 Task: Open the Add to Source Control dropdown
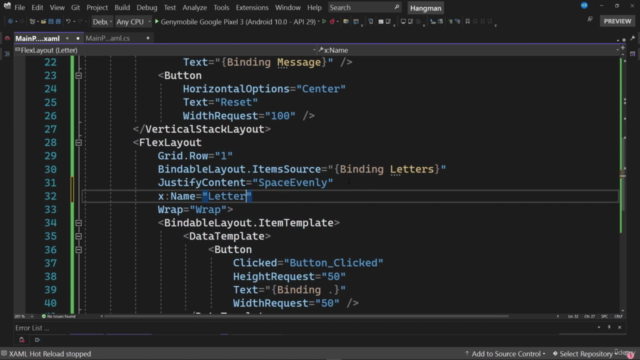[505, 353]
